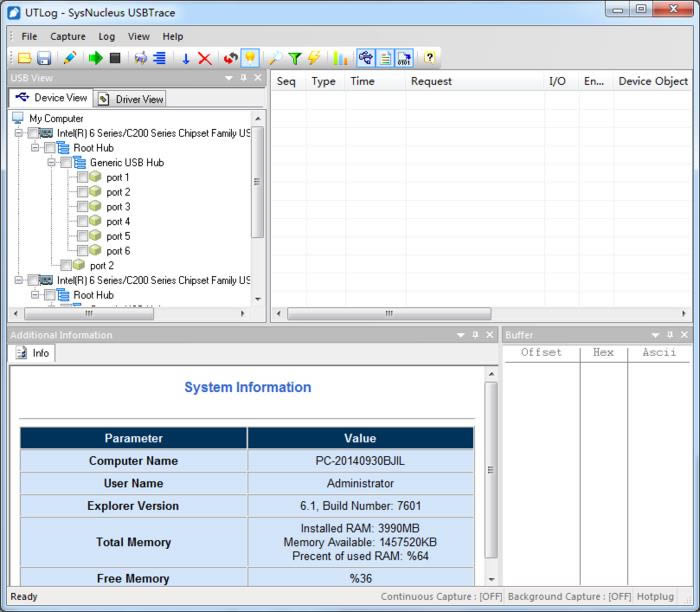Tick the port 1 checkbox

point(83,177)
